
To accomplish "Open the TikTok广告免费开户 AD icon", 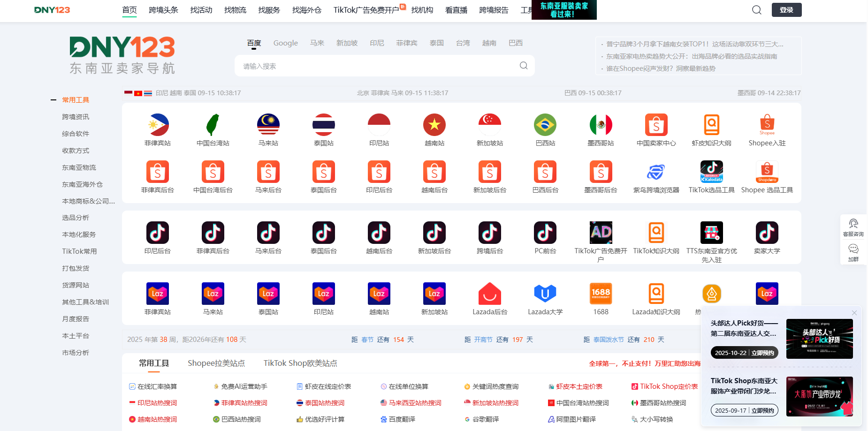I will click(601, 233).
